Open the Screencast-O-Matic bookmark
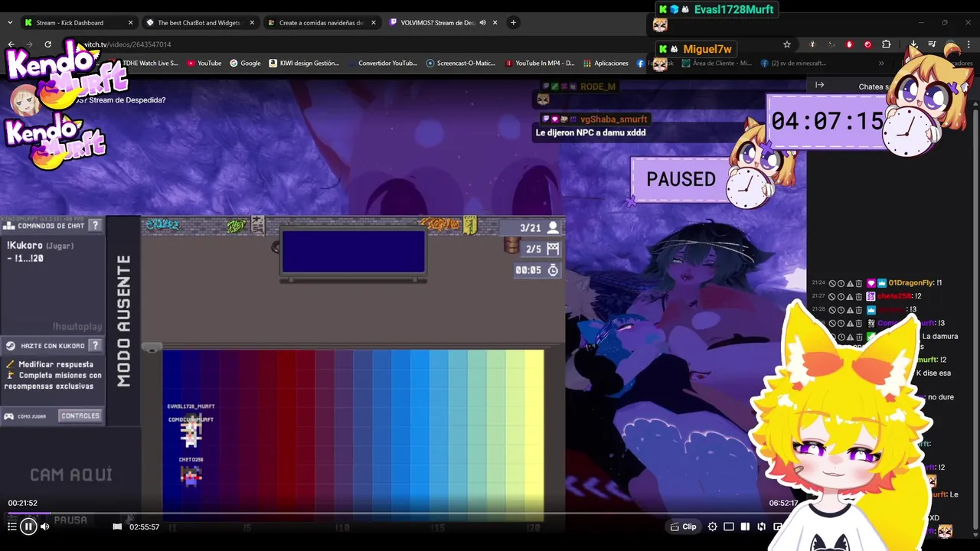980x551 pixels. click(x=461, y=64)
